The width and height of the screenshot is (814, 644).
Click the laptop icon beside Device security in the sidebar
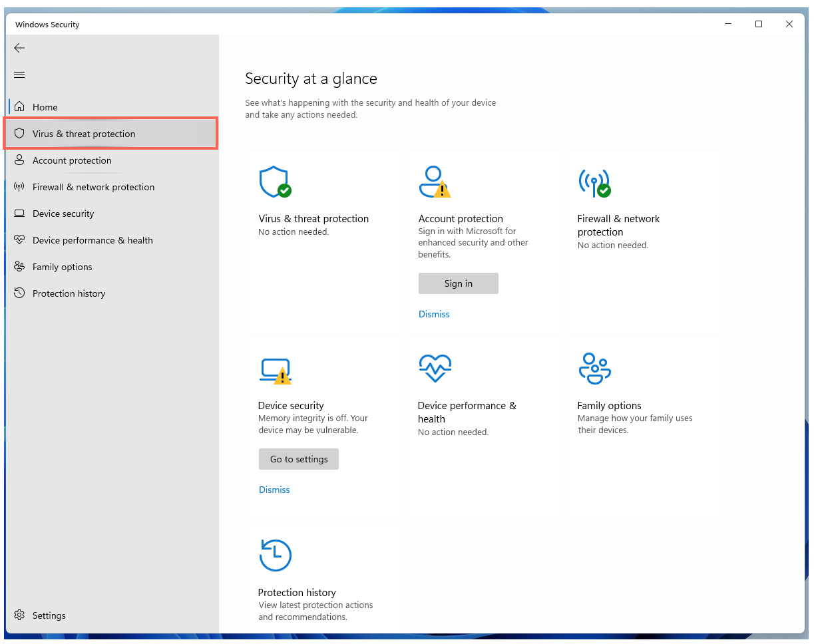click(19, 214)
